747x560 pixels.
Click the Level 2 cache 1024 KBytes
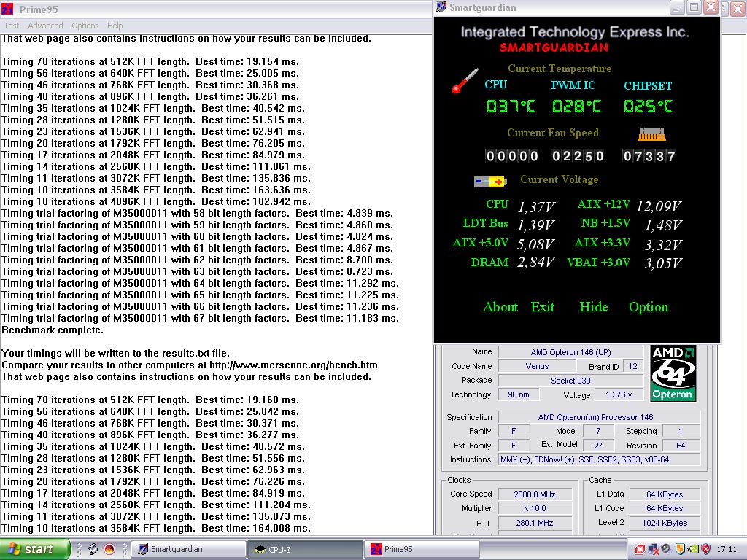665,523
